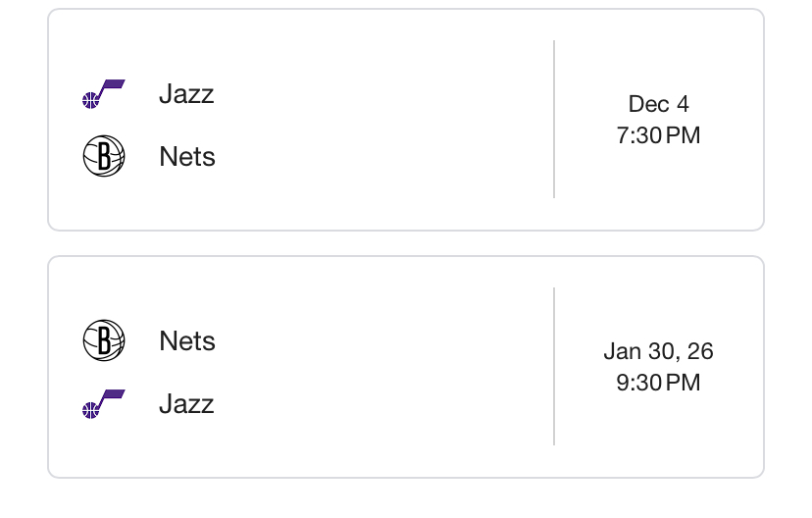Click the Jazz logo in Jan 30 game
Image resolution: width=812 pixels, height=518 pixels.
[x=103, y=404]
